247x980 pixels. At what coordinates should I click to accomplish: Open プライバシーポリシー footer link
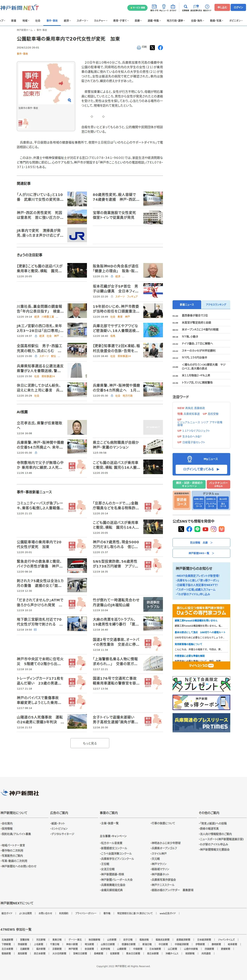coord(86,913)
